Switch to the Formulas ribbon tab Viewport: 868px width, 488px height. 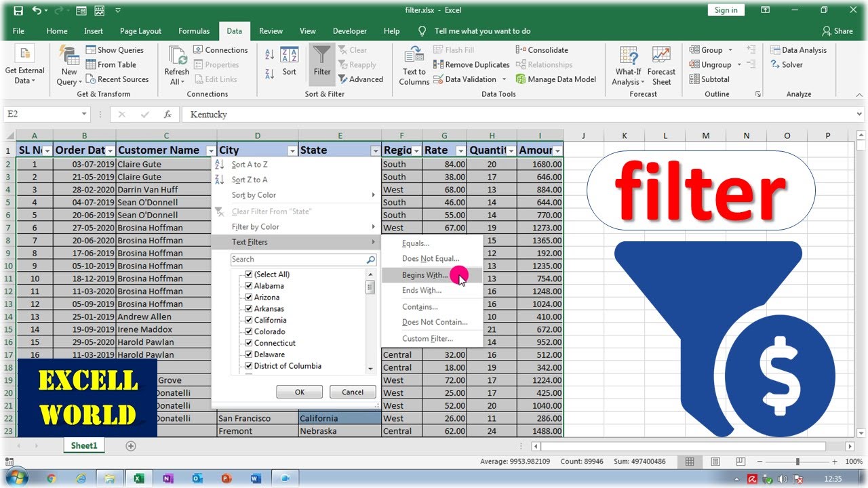[194, 31]
